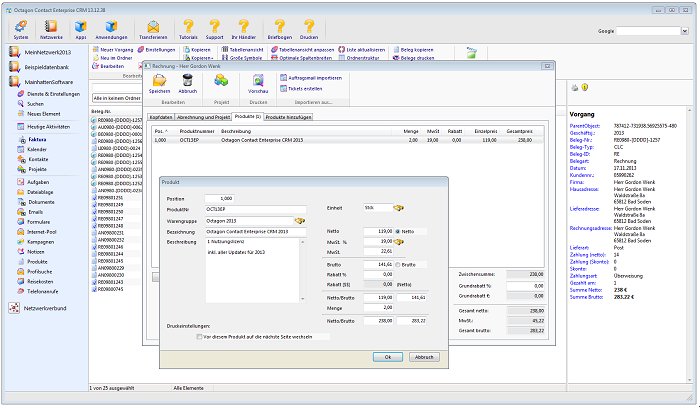The height and width of the screenshot is (408, 700).
Task: Click the Grundrabatt % field
Action: (x=525, y=286)
